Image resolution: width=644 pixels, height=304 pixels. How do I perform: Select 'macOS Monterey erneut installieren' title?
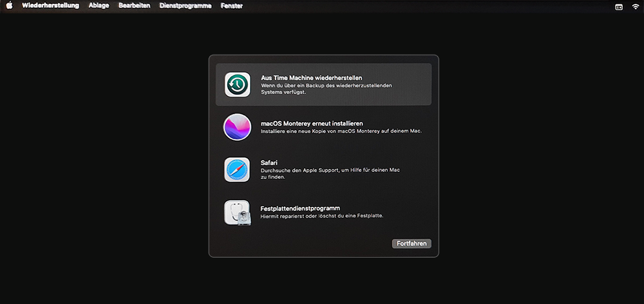pyautogui.click(x=312, y=123)
